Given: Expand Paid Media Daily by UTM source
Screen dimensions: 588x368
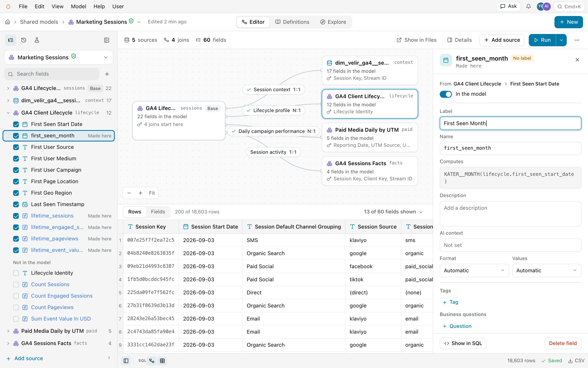Looking at the screenshot, I should point(8,331).
